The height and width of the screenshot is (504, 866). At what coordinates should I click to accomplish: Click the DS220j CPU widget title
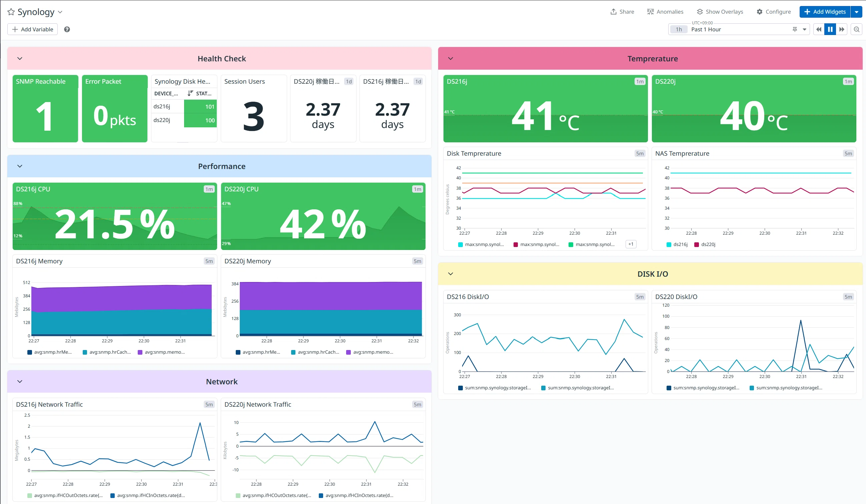point(241,189)
